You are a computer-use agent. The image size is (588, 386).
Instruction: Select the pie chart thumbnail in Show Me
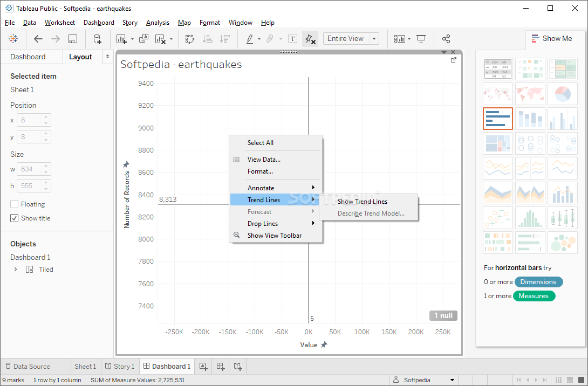click(562, 94)
